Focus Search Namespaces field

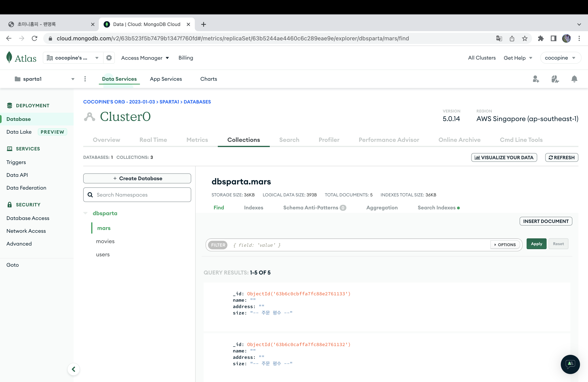point(137,195)
